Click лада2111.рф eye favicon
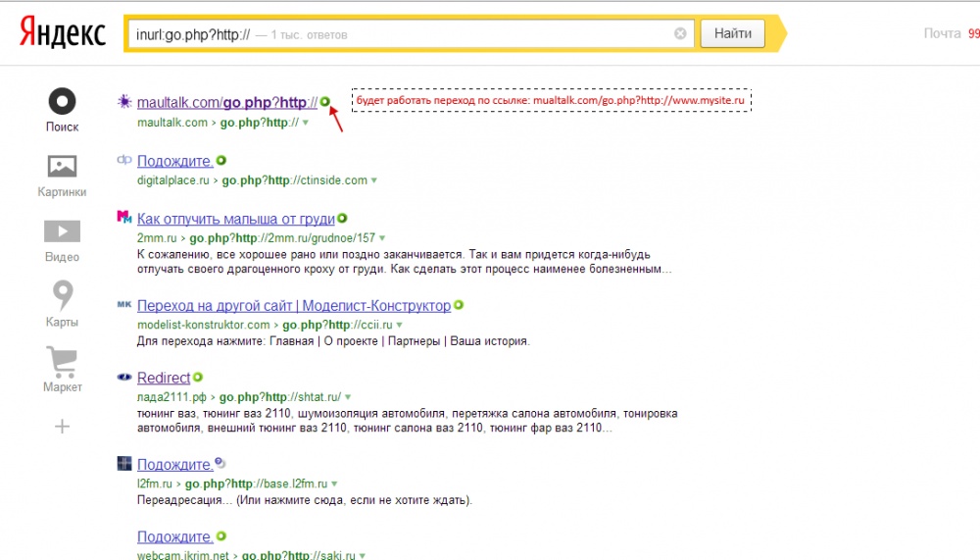 tap(124, 377)
